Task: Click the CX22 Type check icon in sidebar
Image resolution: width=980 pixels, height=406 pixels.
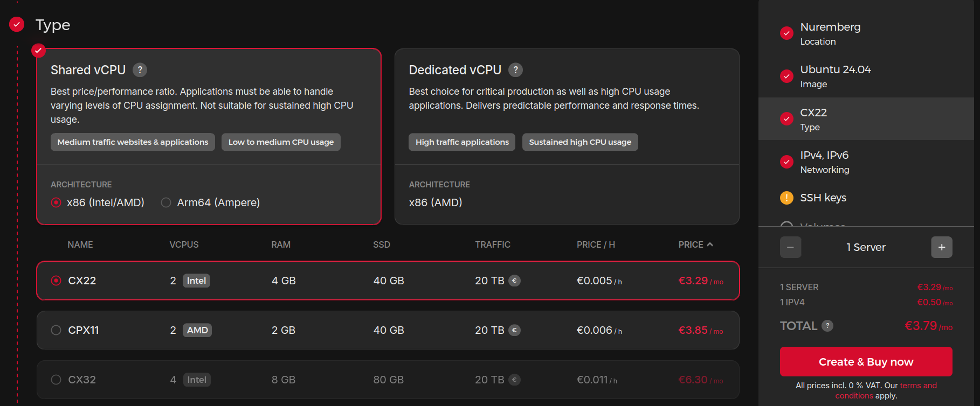Action: coord(786,119)
